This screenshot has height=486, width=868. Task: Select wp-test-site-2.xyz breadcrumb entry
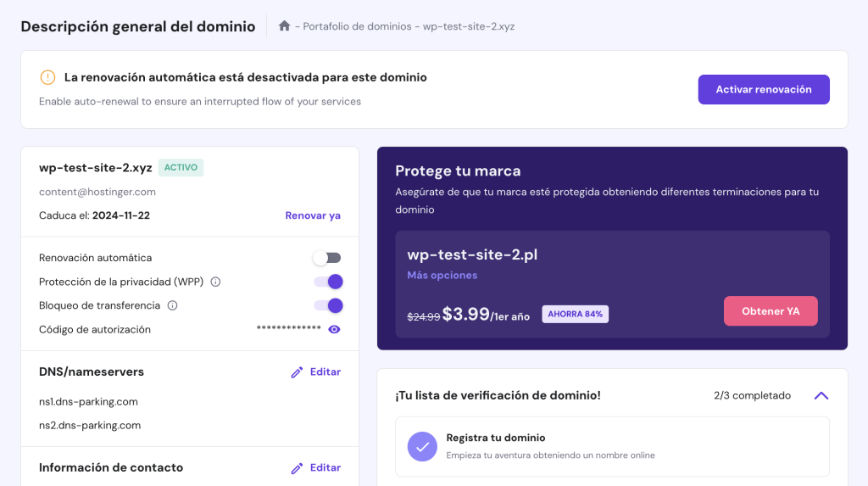pos(469,26)
